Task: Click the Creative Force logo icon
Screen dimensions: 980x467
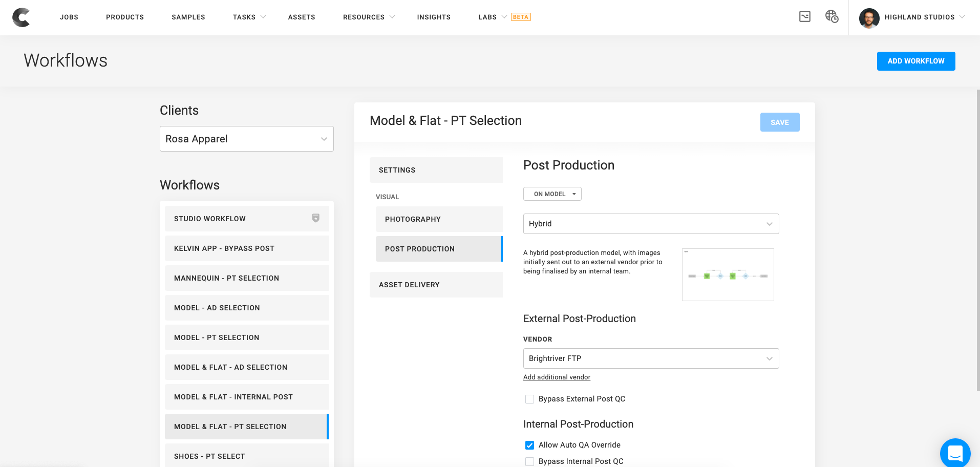Action: click(21, 17)
